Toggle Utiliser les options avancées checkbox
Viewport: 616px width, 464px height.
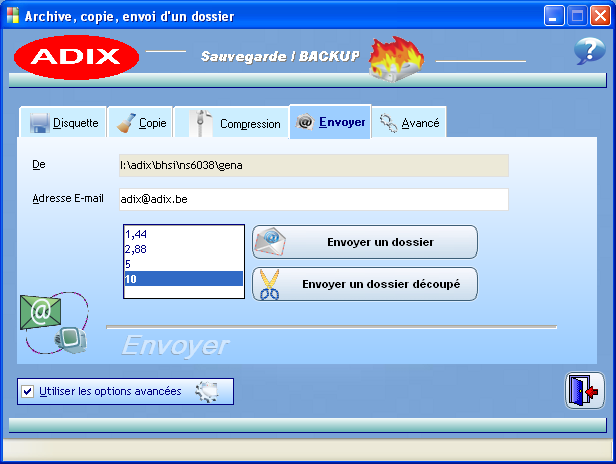tap(28, 391)
